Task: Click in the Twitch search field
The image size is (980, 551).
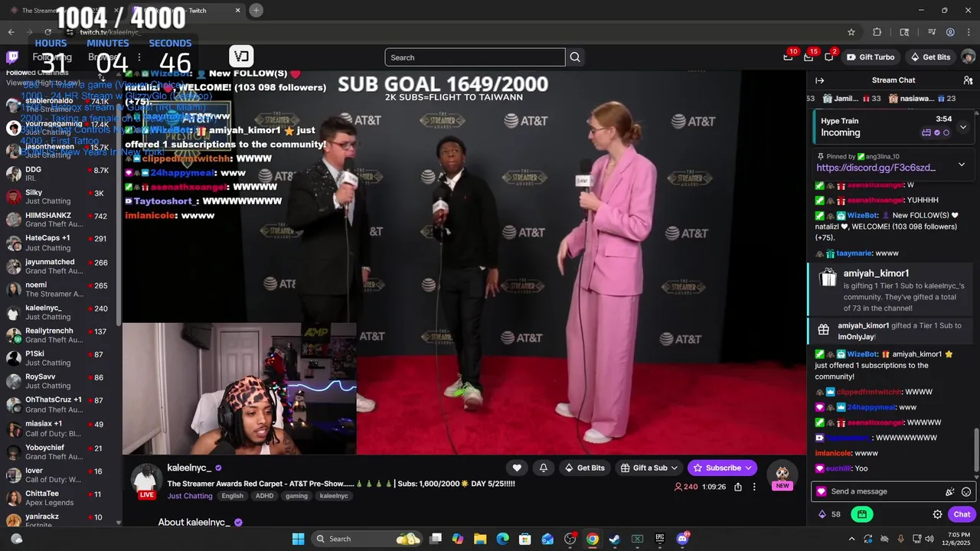Action: (475, 57)
